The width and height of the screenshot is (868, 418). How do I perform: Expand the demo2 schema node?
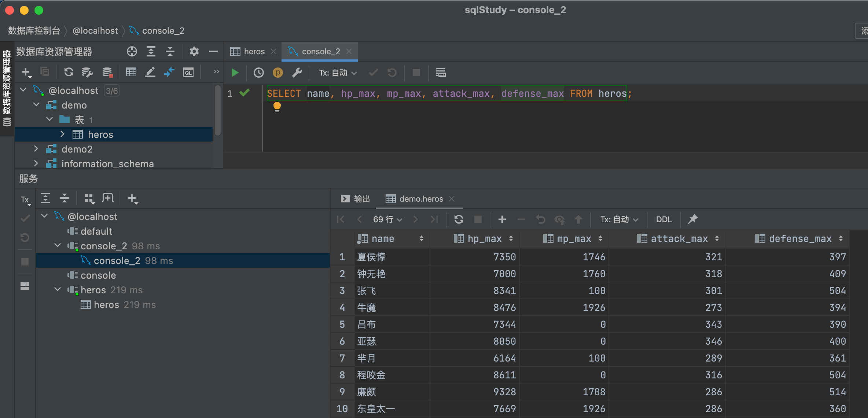(36, 148)
